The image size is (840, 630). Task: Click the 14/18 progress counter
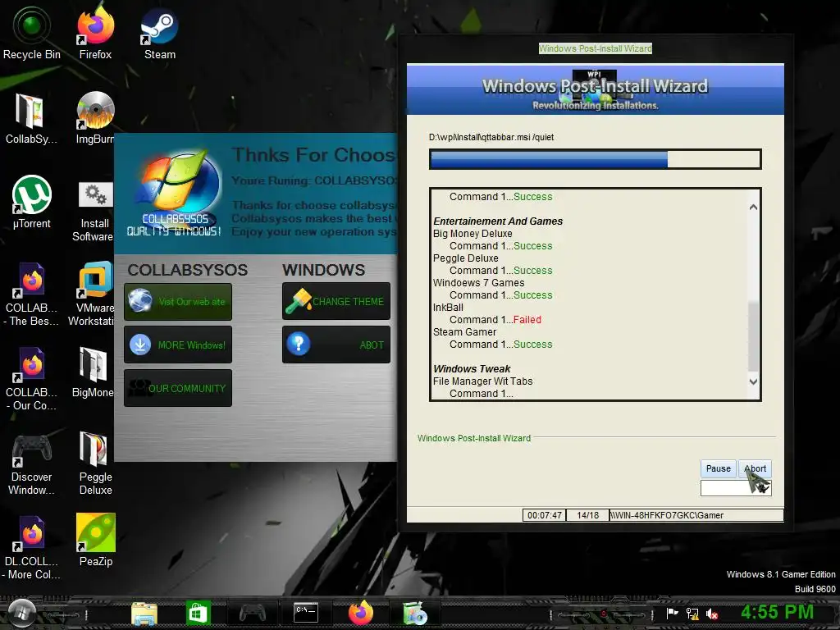point(587,515)
